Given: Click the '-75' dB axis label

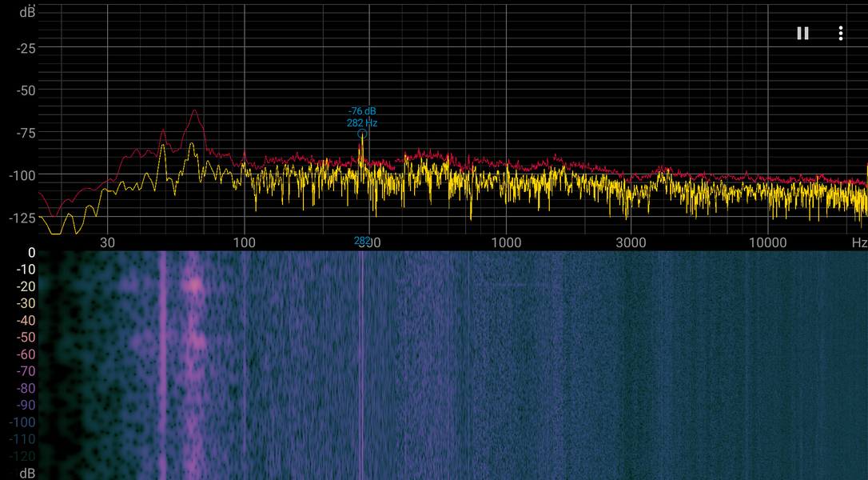Looking at the screenshot, I should pos(26,133).
